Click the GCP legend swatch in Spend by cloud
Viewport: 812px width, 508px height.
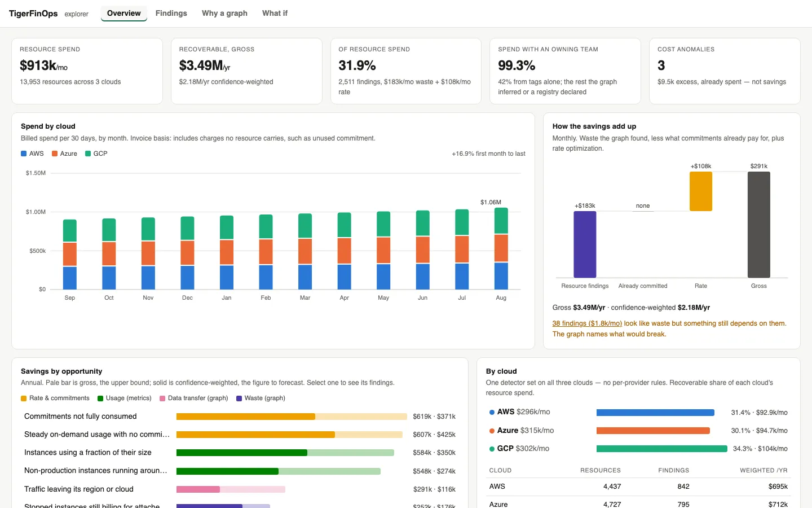click(x=88, y=154)
